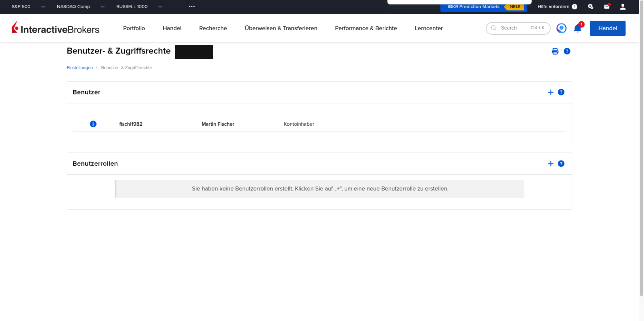Open the mail messages icon
The width and height of the screenshot is (644, 321).
tap(607, 6)
